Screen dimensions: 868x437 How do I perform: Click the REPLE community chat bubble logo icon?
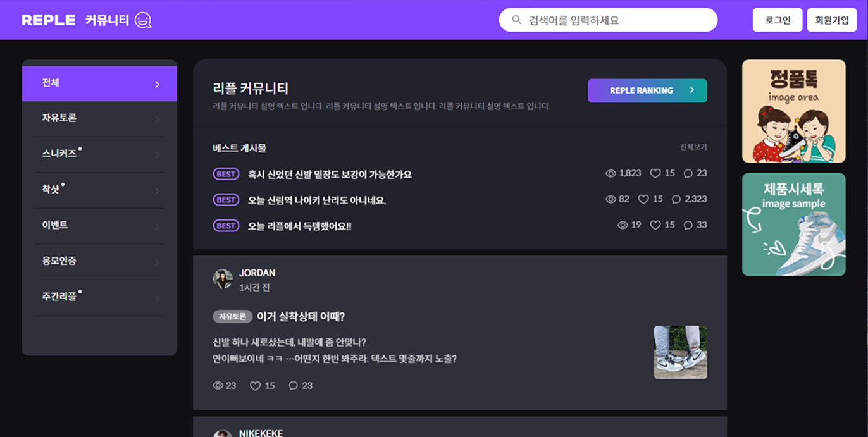[x=143, y=20]
